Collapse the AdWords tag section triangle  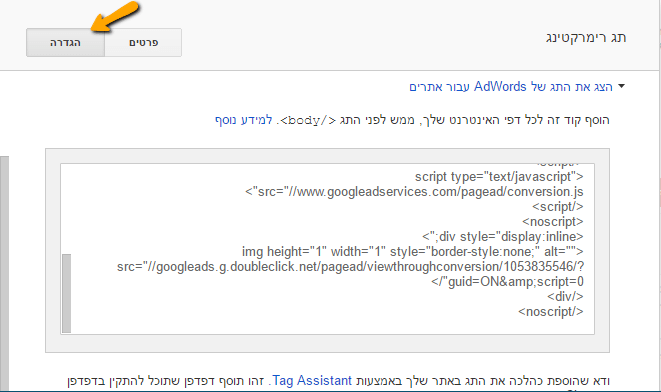tap(621, 86)
